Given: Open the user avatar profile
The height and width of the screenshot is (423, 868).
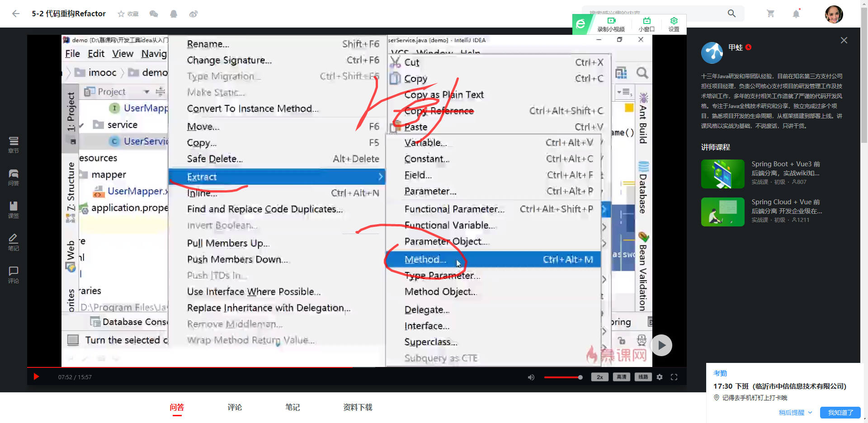Looking at the screenshot, I should point(834,14).
